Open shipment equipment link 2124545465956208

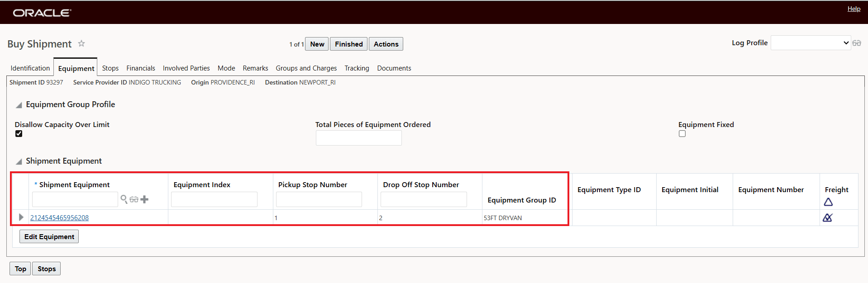coord(59,218)
